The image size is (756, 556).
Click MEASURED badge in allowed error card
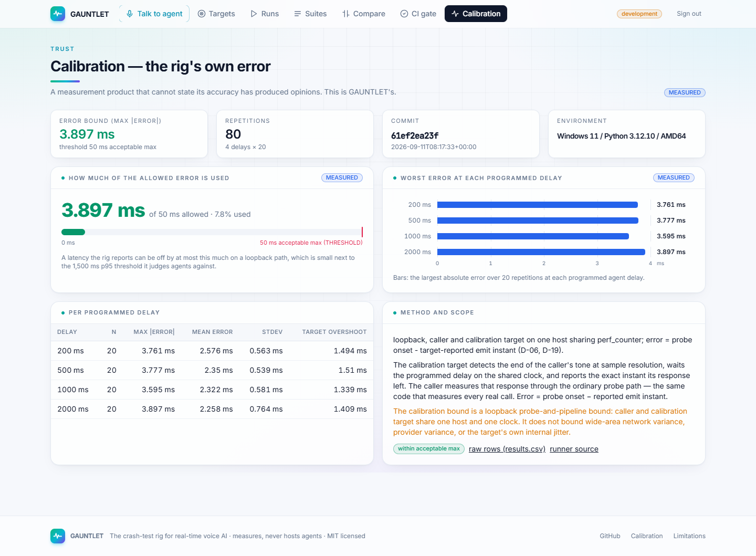pos(342,177)
